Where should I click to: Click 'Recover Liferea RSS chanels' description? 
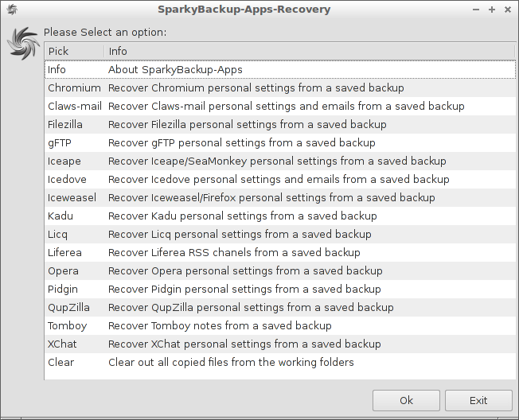(x=234, y=252)
